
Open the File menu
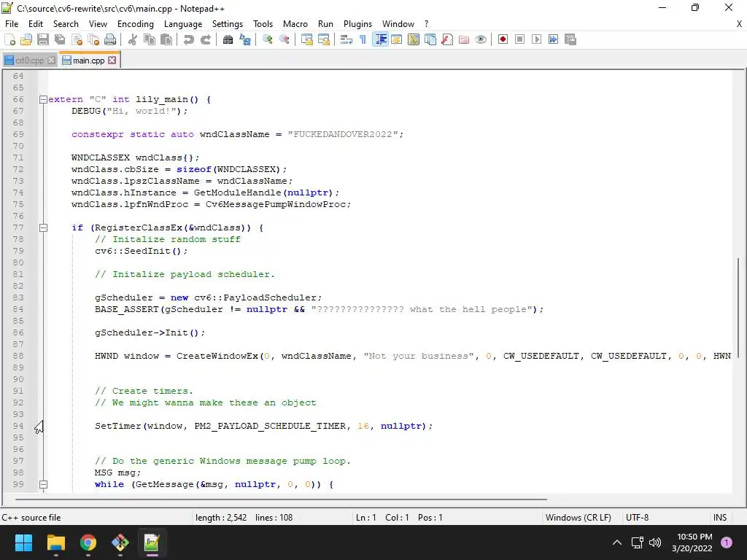[12, 24]
